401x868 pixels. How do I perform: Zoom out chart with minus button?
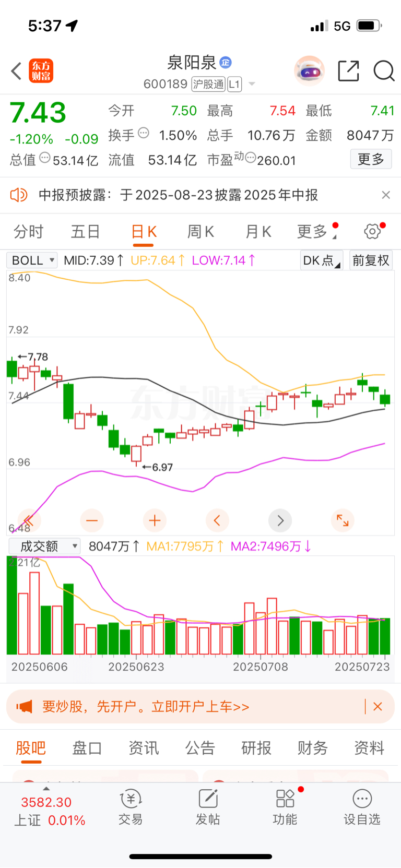92,520
